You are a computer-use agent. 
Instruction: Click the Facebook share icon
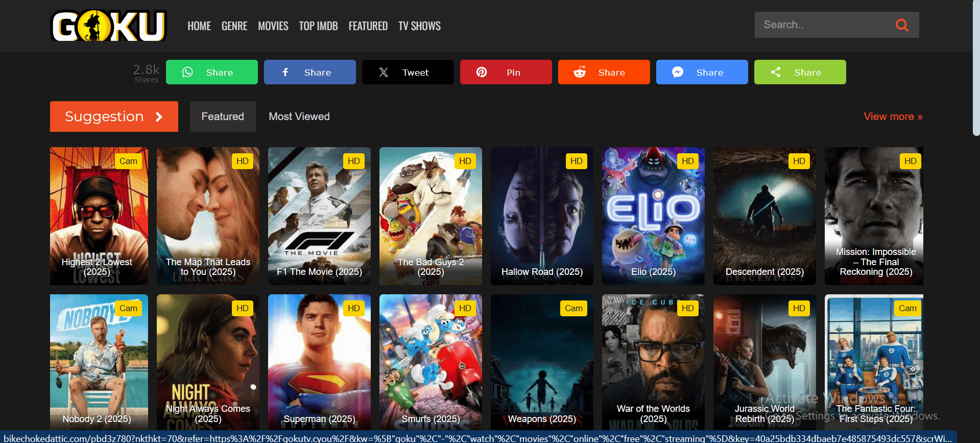click(285, 72)
